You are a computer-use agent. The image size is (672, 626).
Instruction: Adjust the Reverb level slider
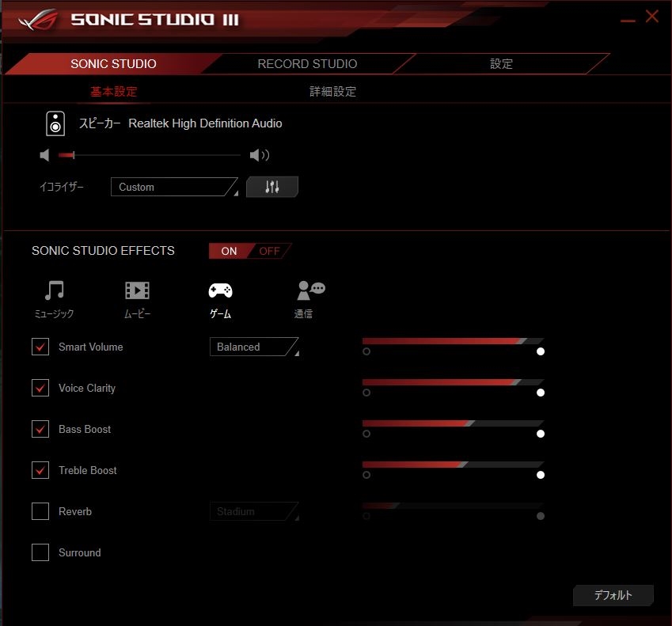(453, 506)
